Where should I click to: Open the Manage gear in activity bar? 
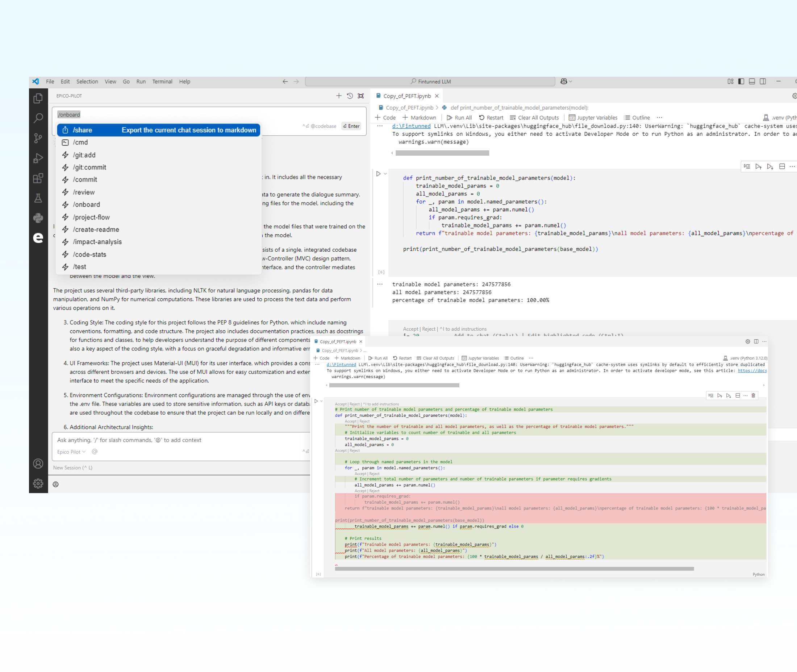[x=38, y=483]
